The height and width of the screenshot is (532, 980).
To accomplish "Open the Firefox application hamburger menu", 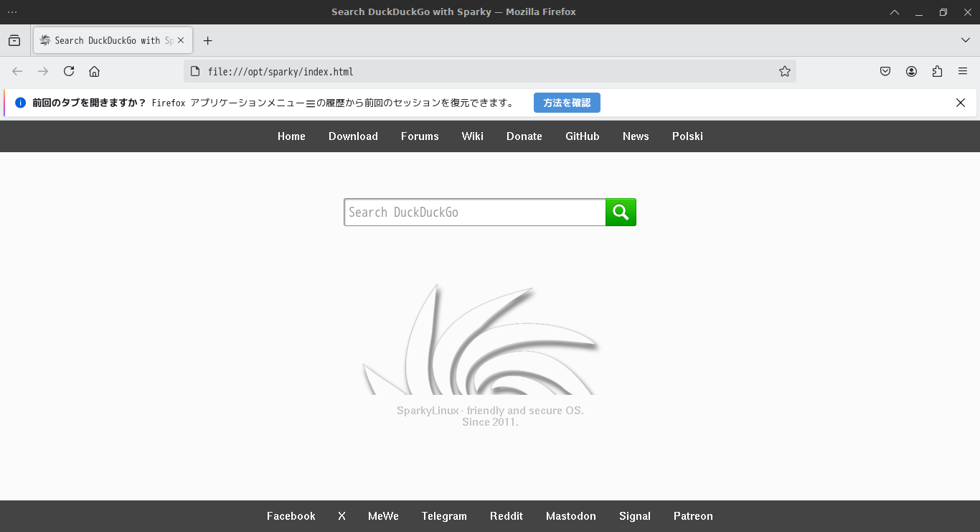I will click(963, 71).
